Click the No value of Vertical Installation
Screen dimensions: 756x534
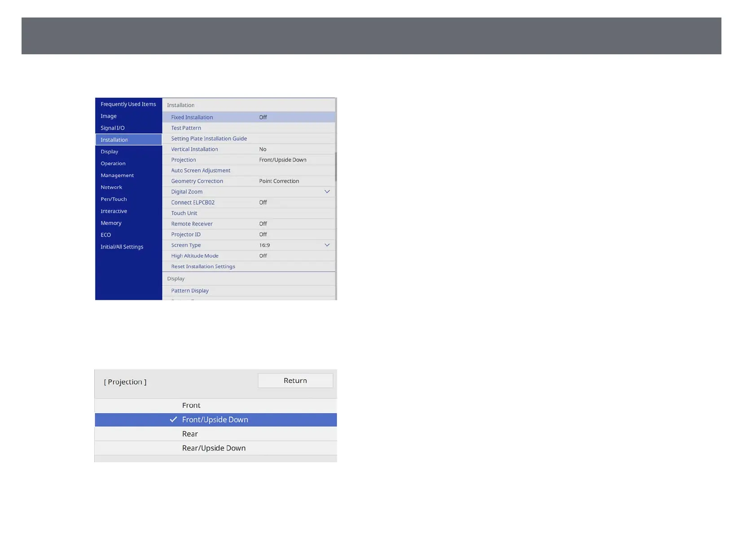(263, 149)
